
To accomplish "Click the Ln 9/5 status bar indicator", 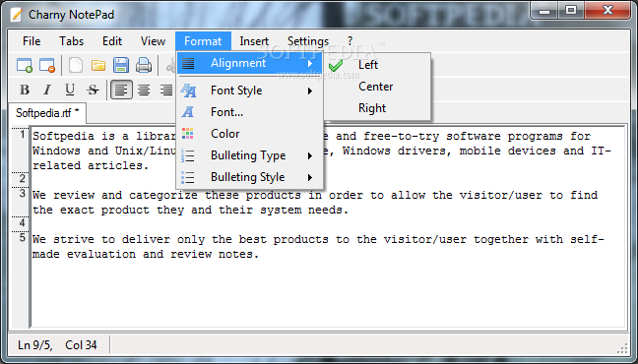I will click(x=35, y=345).
